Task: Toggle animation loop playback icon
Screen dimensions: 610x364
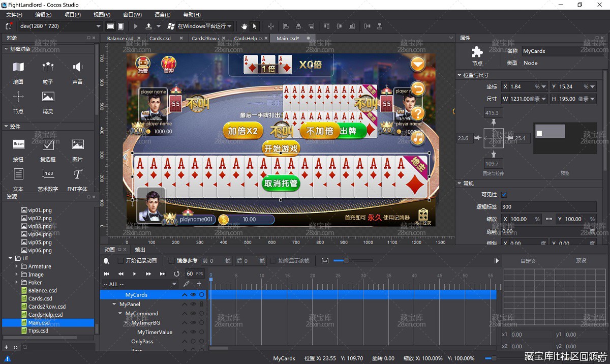Action: 176,274
